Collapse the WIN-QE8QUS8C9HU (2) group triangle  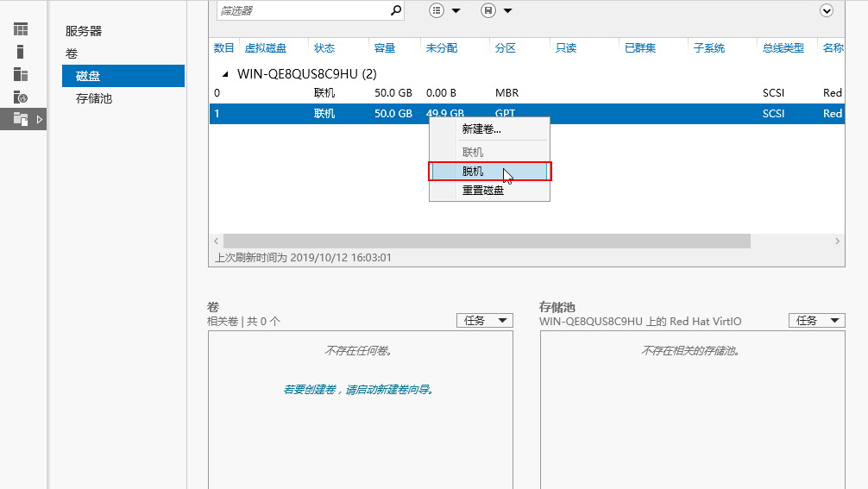coord(224,74)
